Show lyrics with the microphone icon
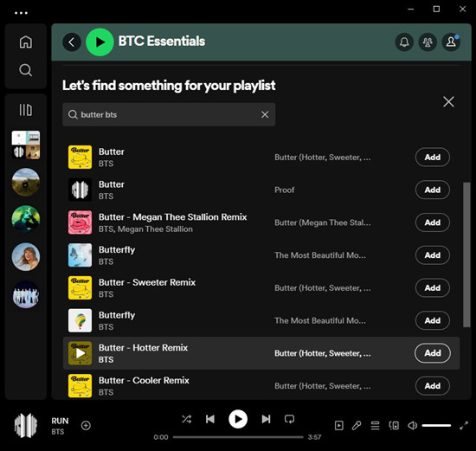Screen dimensions: 476x451 pyautogui.click(x=357, y=426)
